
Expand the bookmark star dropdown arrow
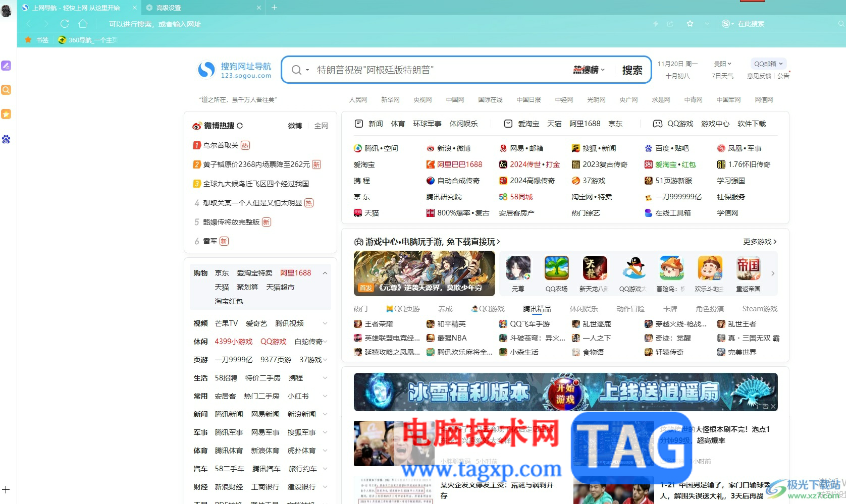click(707, 24)
